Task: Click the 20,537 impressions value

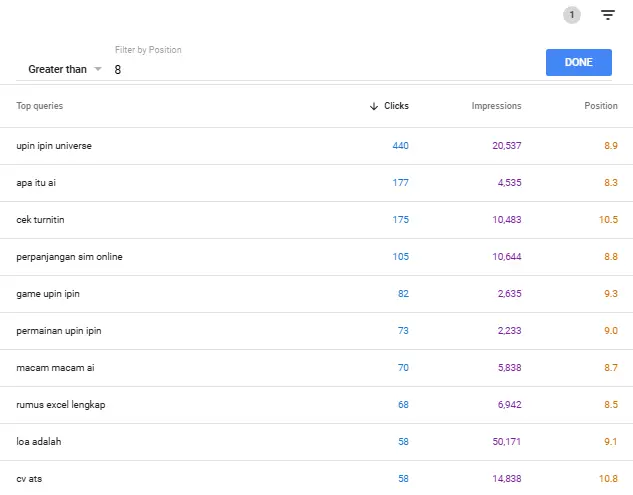Action: (507, 146)
